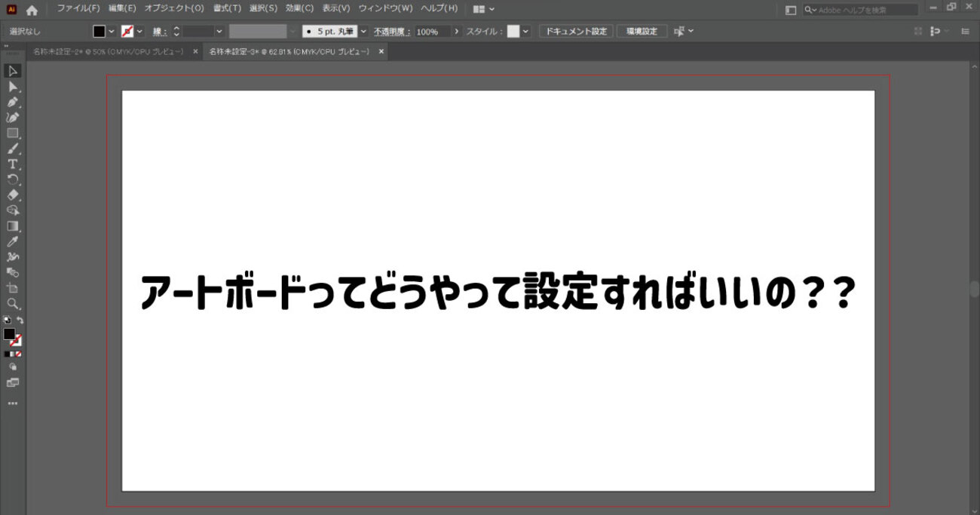The image size is (980, 515).
Task: Select the Artboard tool
Action: (13, 288)
